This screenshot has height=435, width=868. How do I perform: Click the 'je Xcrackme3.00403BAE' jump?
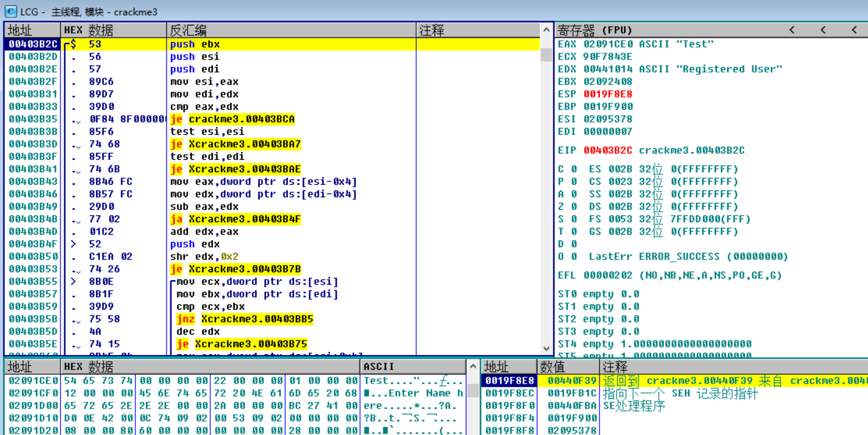click(x=236, y=169)
